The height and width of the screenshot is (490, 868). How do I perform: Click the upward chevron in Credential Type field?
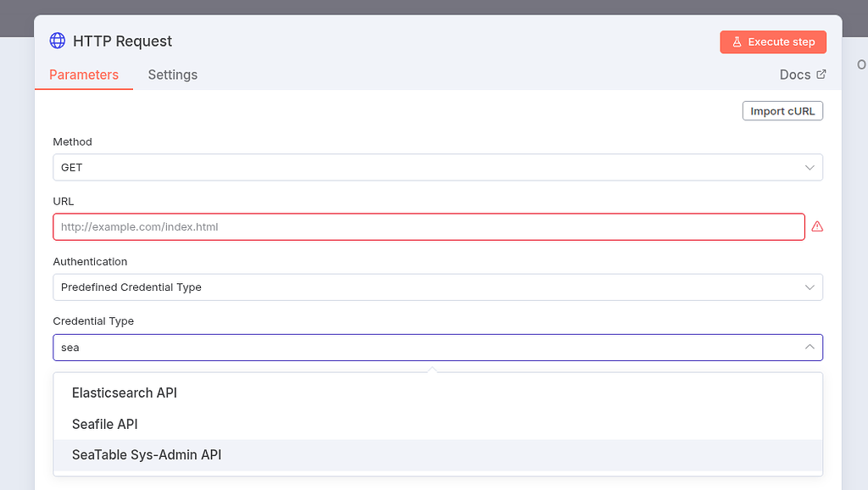click(810, 347)
